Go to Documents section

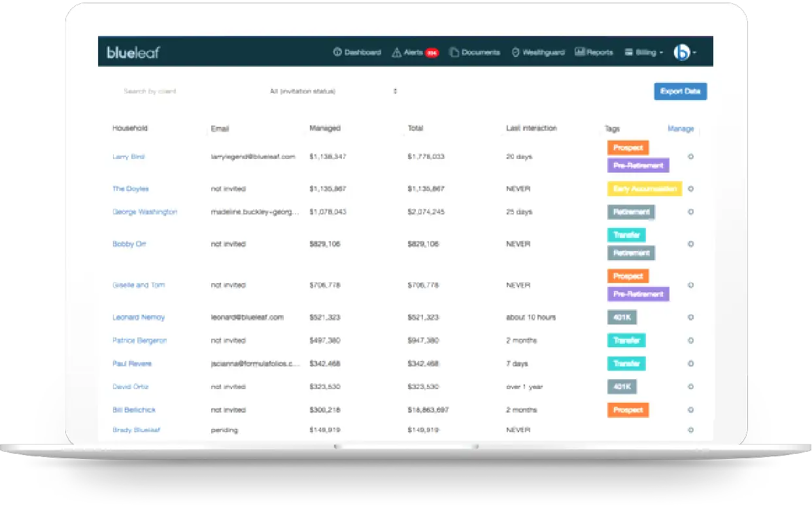point(475,52)
